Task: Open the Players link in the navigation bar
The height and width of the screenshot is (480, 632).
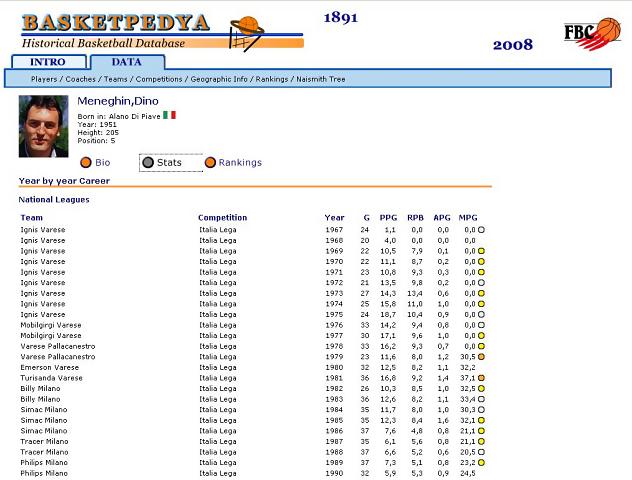Action: click(44, 78)
